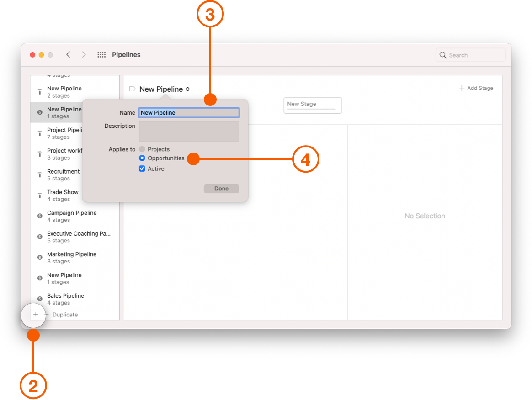Click the Search field in toolbar
532x400 pixels.
click(x=471, y=55)
